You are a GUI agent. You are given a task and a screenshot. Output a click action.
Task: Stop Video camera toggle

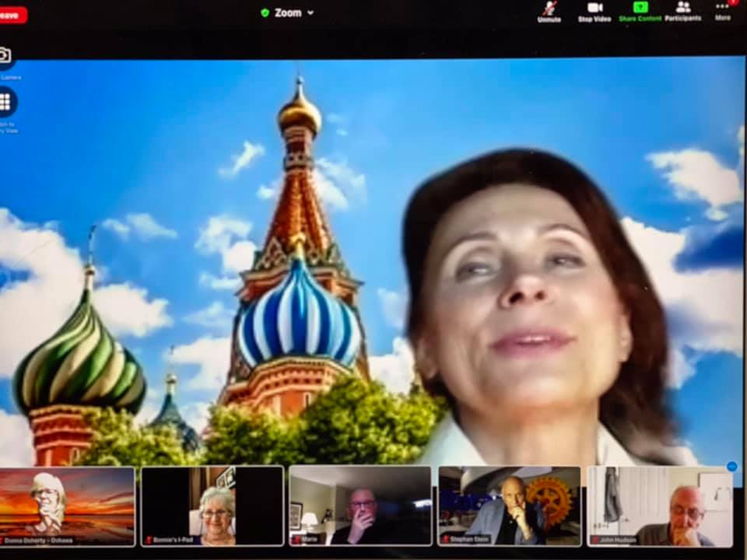coord(594,11)
